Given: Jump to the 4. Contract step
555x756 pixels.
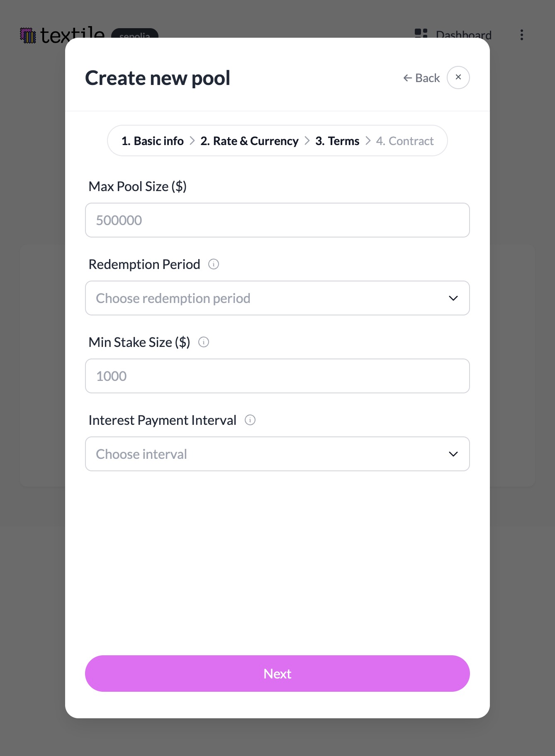Looking at the screenshot, I should [x=404, y=141].
